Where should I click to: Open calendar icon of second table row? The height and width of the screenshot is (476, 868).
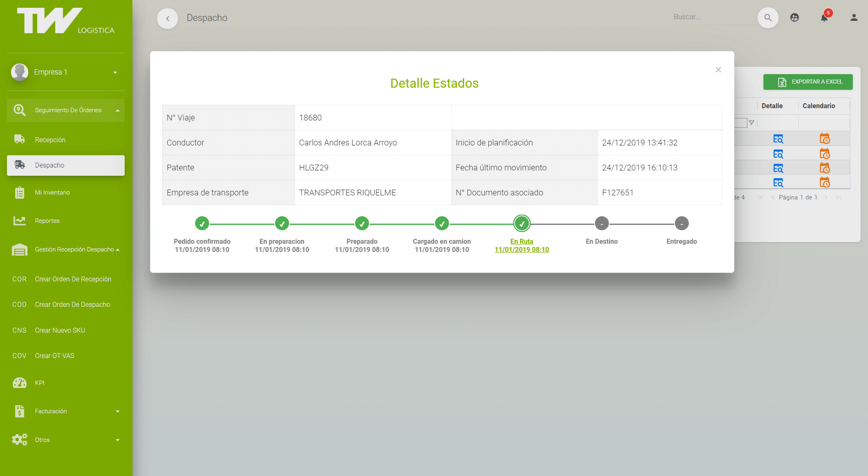(x=825, y=154)
